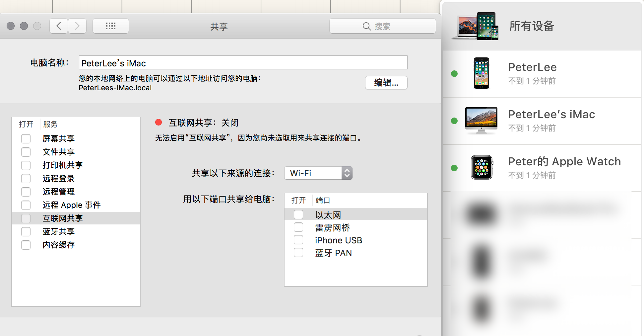The image size is (644, 336).
Task: Select 文件共享 service row
Action: pyautogui.click(x=76, y=152)
